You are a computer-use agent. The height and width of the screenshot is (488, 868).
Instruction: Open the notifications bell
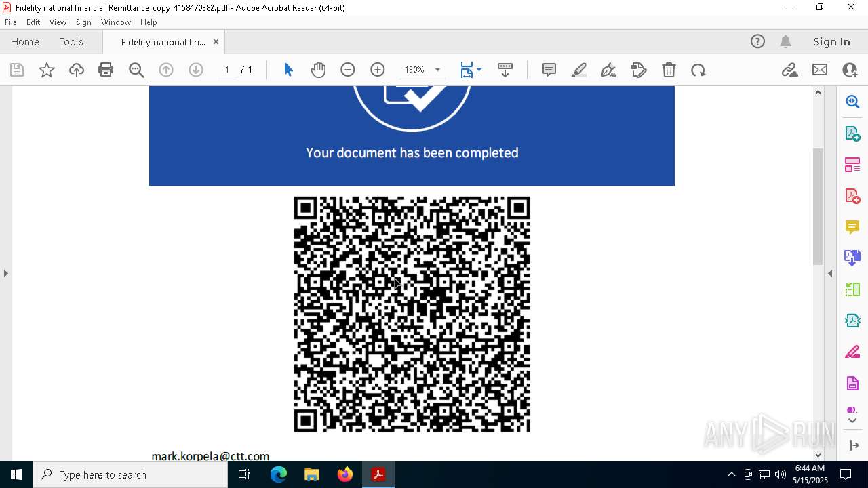click(785, 42)
